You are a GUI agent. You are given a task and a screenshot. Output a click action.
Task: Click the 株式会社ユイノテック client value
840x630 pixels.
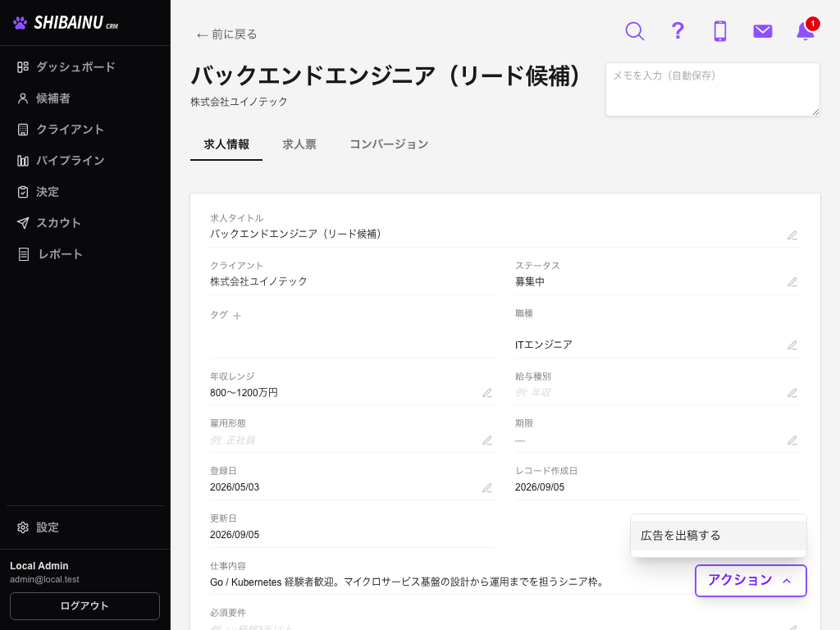258,281
